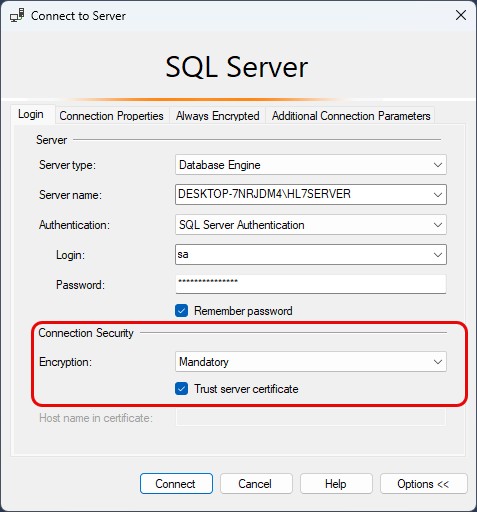Click the Connect button
Image resolution: width=477 pixels, height=512 pixels.
(x=176, y=483)
